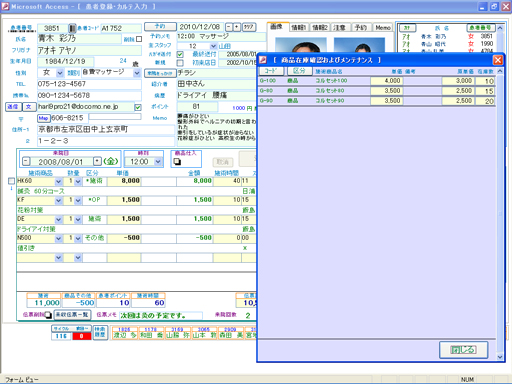The width and height of the screenshot is (512, 384).
Task: Click the 伝票メモ text field
Action: pos(161,315)
